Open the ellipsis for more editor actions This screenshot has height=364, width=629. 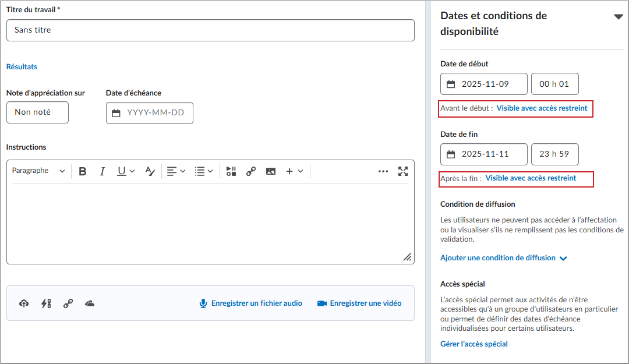[383, 171]
